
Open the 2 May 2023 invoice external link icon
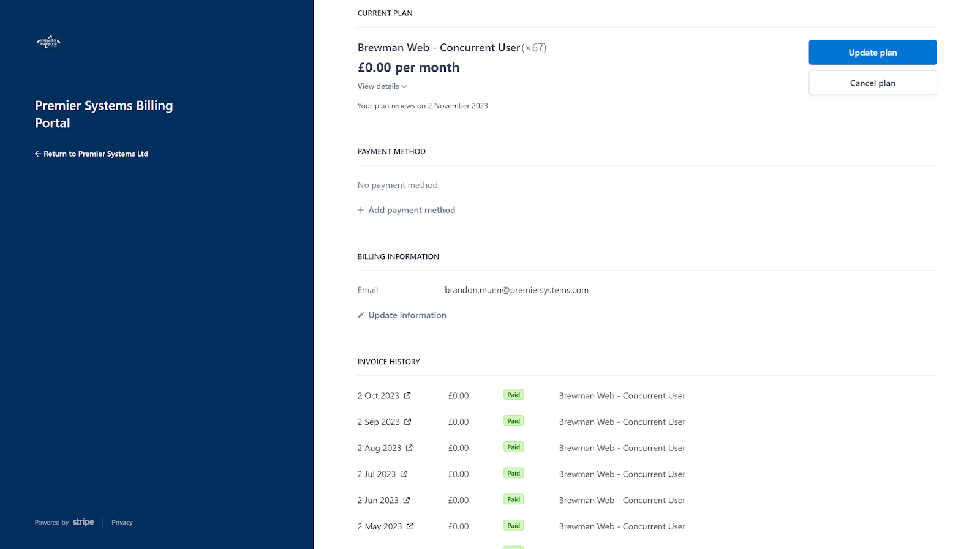pyautogui.click(x=410, y=526)
